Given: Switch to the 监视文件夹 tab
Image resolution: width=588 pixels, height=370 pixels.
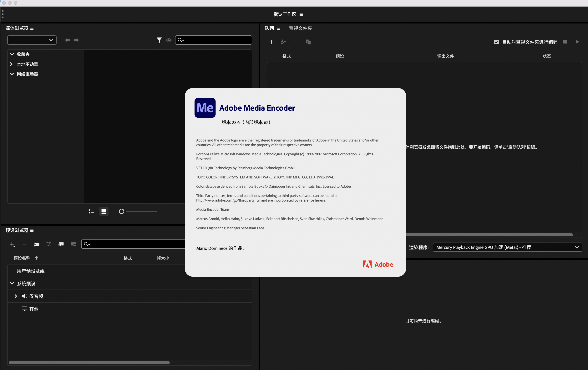Looking at the screenshot, I should (x=300, y=28).
